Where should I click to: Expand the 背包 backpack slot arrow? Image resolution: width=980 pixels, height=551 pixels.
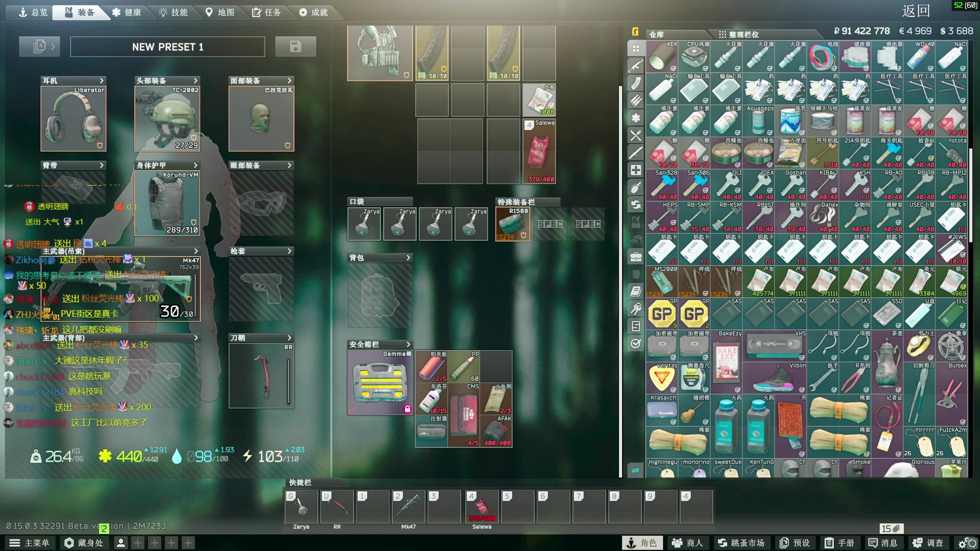click(x=408, y=258)
